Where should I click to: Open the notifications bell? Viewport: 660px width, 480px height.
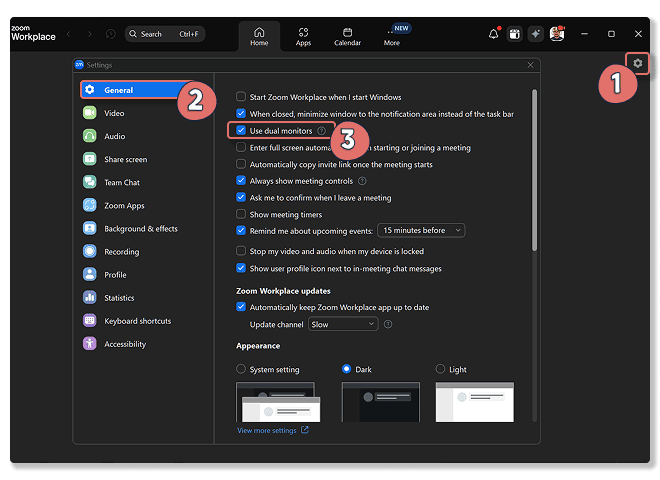click(494, 34)
